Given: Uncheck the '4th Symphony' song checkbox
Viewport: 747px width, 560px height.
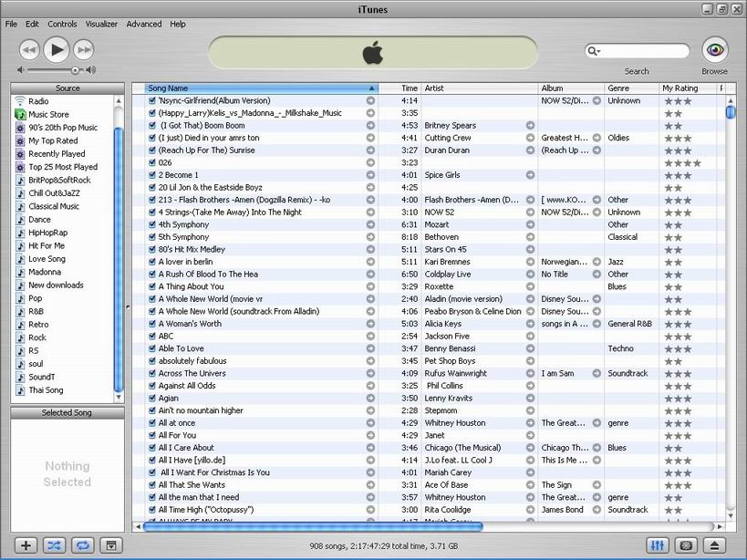Looking at the screenshot, I should [152, 224].
